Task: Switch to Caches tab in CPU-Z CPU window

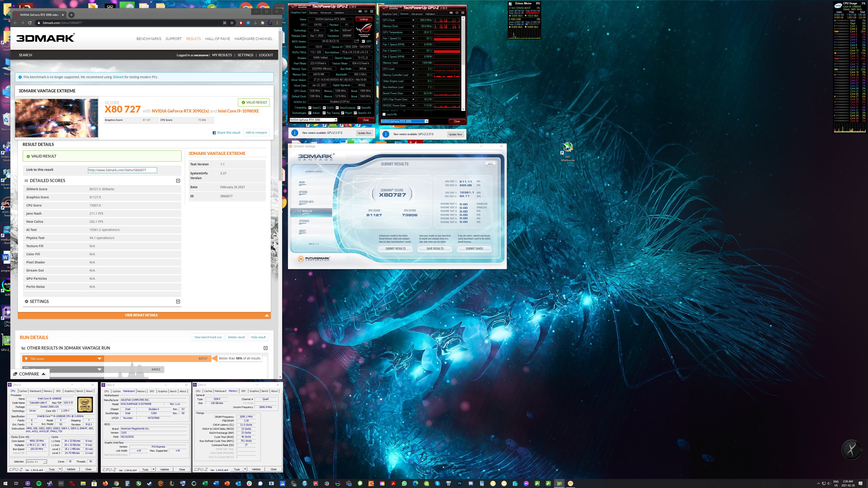Action: tap(23, 391)
